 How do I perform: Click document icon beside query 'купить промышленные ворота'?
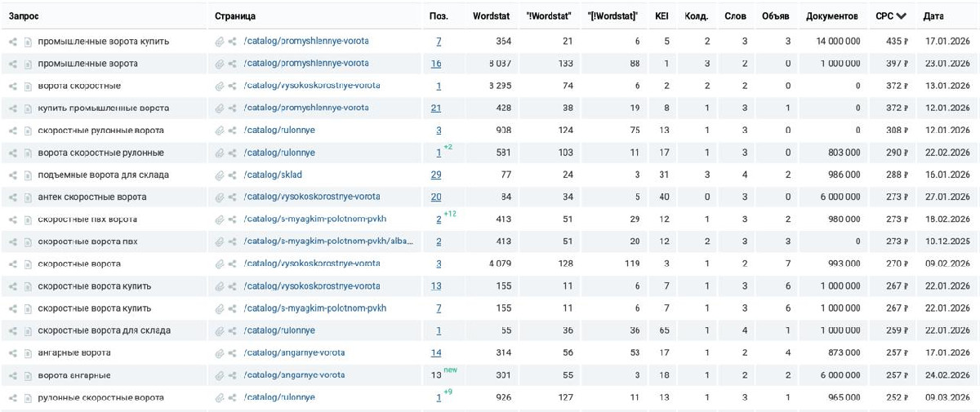[x=28, y=109]
